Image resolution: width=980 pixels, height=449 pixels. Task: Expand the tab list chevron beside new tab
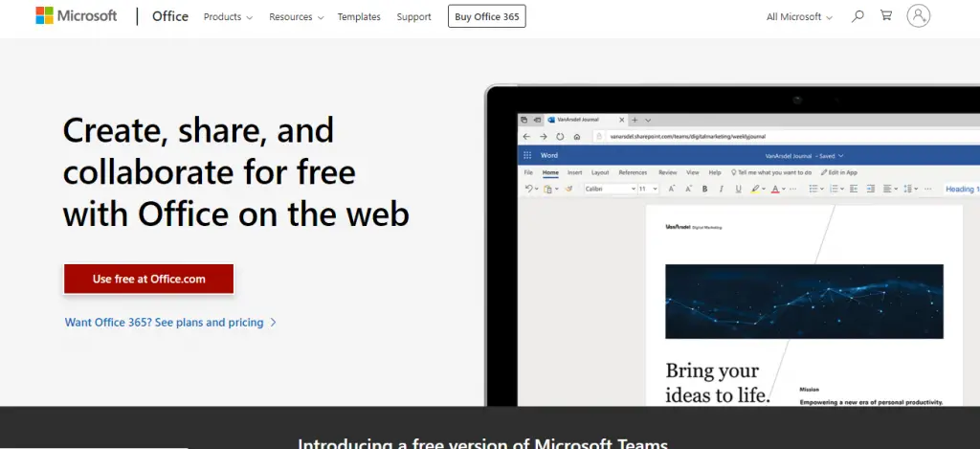coord(648,120)
